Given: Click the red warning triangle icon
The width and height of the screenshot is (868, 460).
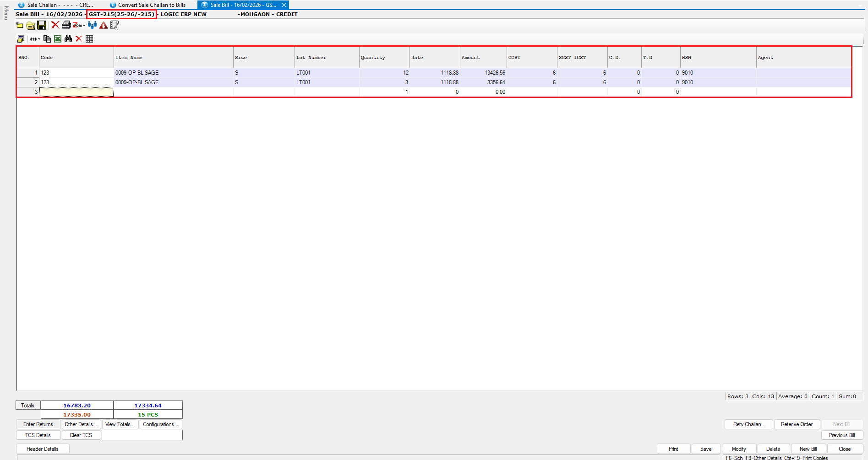Looking at the screenshot, I should pos(104,25).
